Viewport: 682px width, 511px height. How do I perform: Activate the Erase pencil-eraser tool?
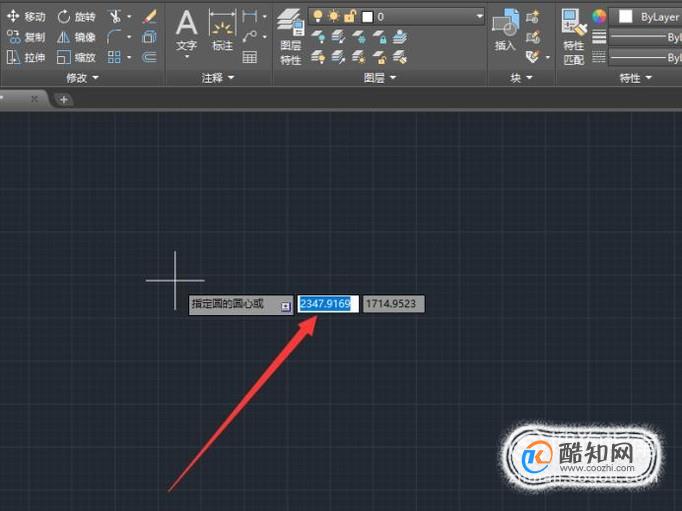point(150,17)
